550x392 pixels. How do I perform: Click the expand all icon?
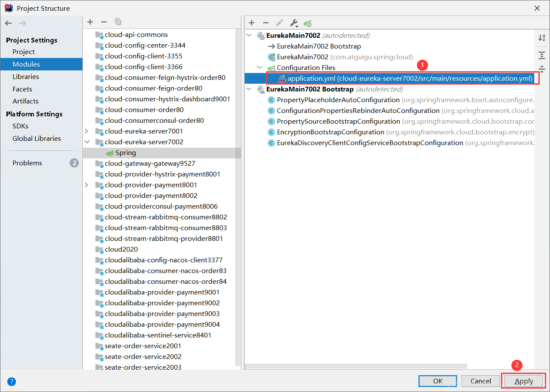(542, 55)
